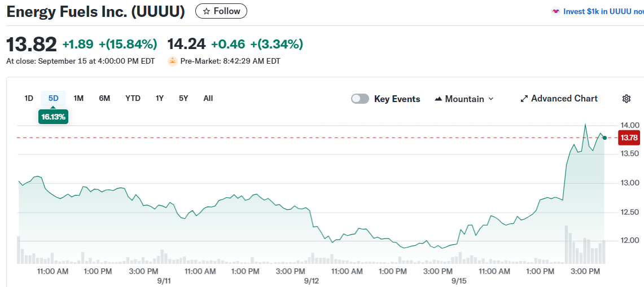The width and height of the screenshot is (644, 287).
Task: Open the Mountain chart type dropdown
Action: 464,99
